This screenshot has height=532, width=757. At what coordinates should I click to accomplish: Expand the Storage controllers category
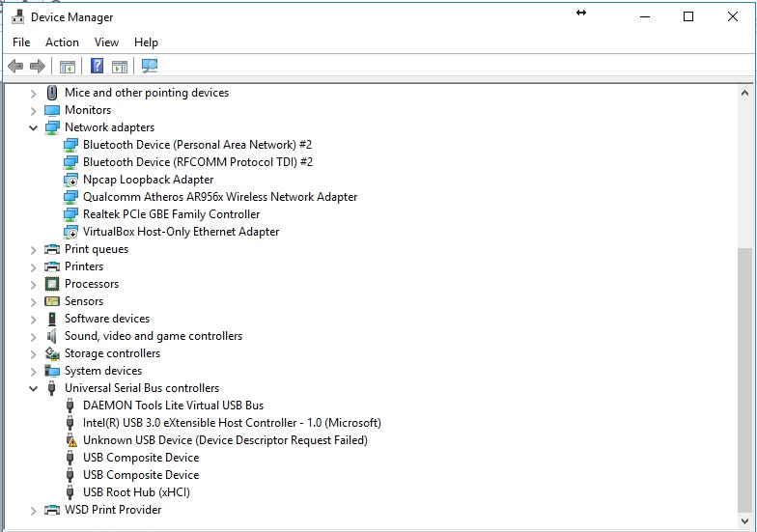click(x=33, y=353)
